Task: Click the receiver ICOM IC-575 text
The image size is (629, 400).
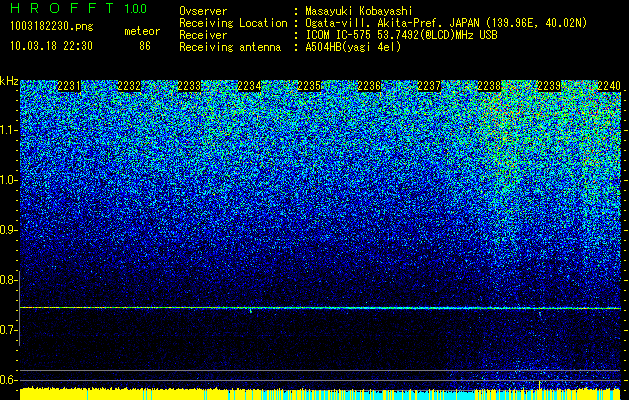Action: (x=401, y=35)
